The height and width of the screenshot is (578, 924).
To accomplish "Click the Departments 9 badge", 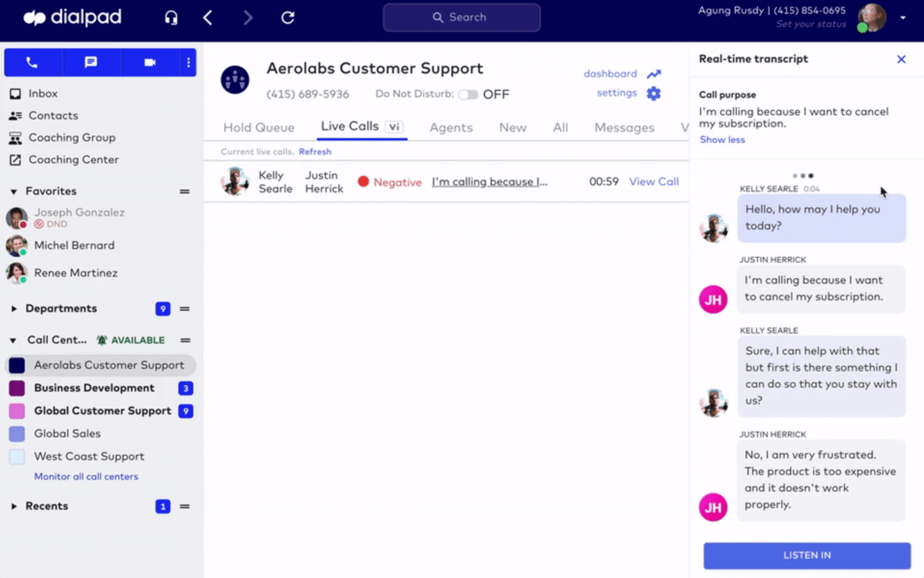I will click(x=163, y=309).
